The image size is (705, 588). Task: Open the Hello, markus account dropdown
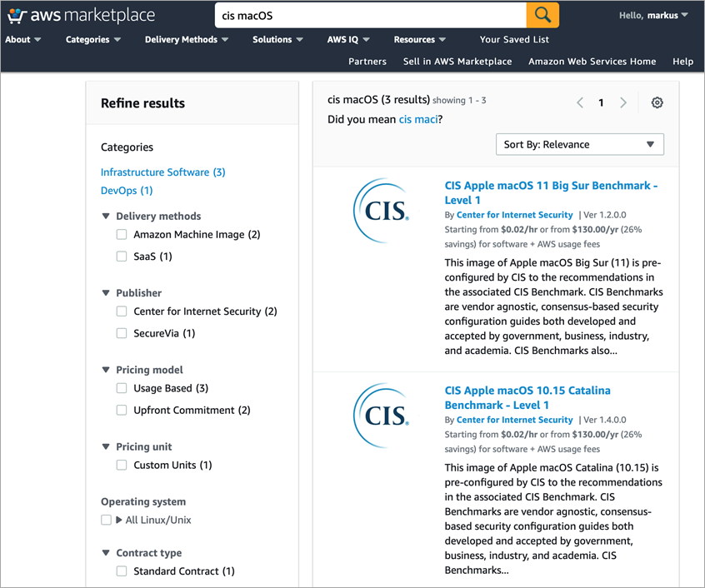pos(653,15)
